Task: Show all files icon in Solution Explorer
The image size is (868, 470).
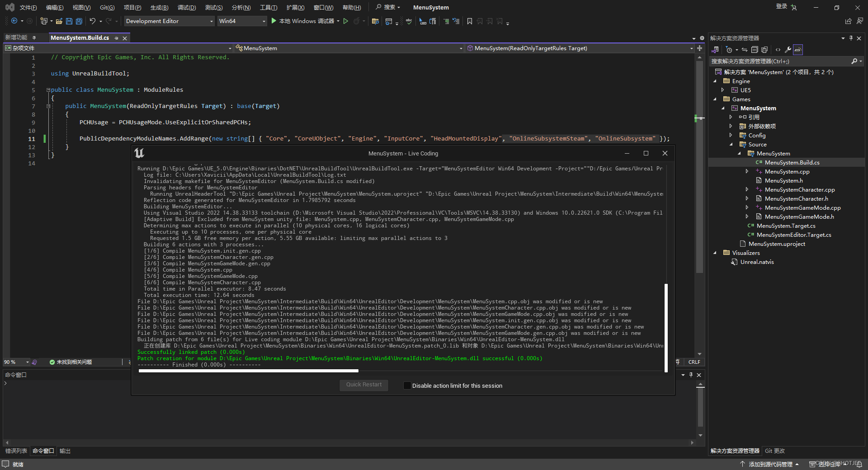Action: click(x=764, y=50)
